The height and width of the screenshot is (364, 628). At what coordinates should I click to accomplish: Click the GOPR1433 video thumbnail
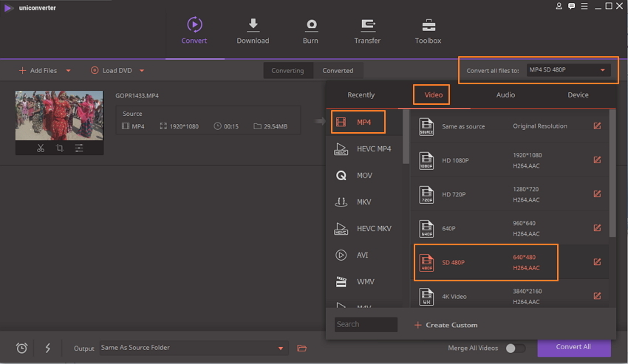pyautogui.click(x=59, y=115)
